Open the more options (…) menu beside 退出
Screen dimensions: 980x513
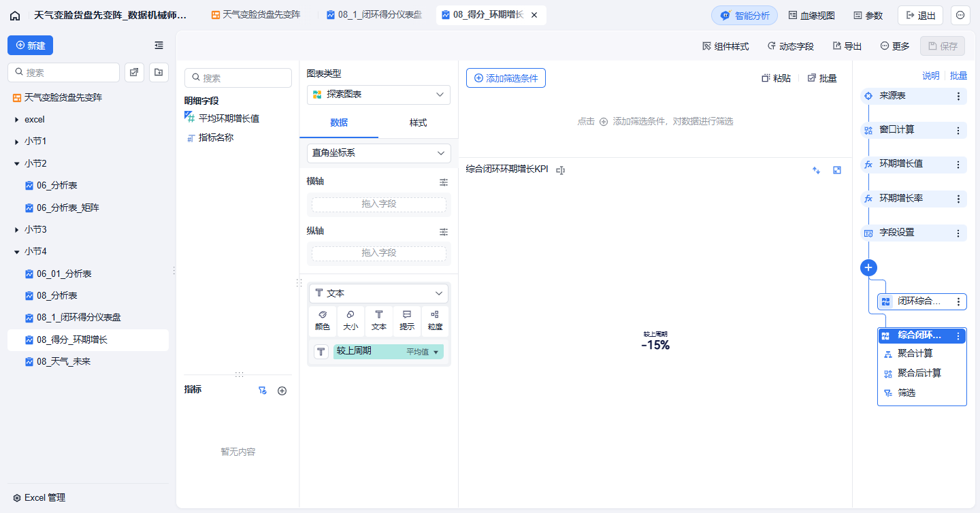click(x=960, y=15)
